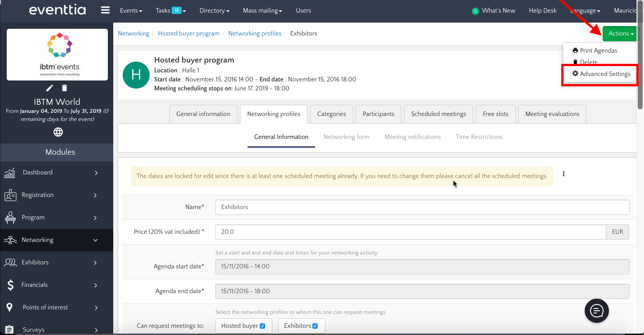Uncheck the Hosted buyer checkbox
The height and width of the screenshot is (335, 644).
(262, 326)
